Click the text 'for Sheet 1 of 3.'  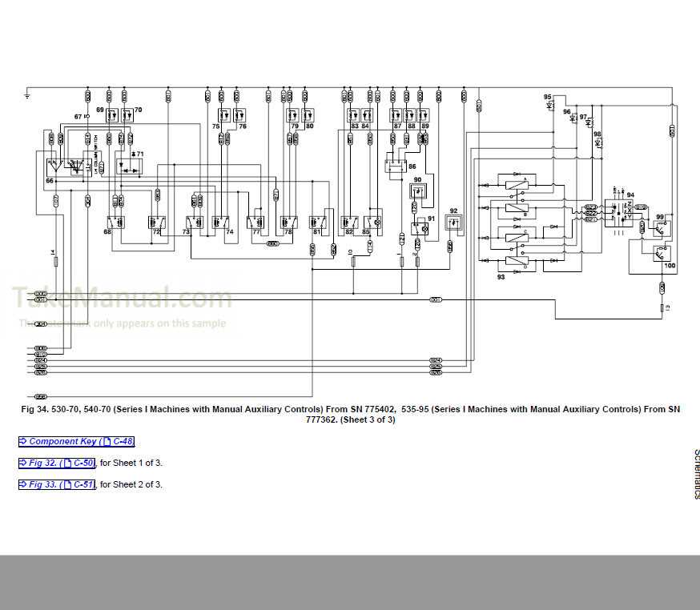click(131, 463)
